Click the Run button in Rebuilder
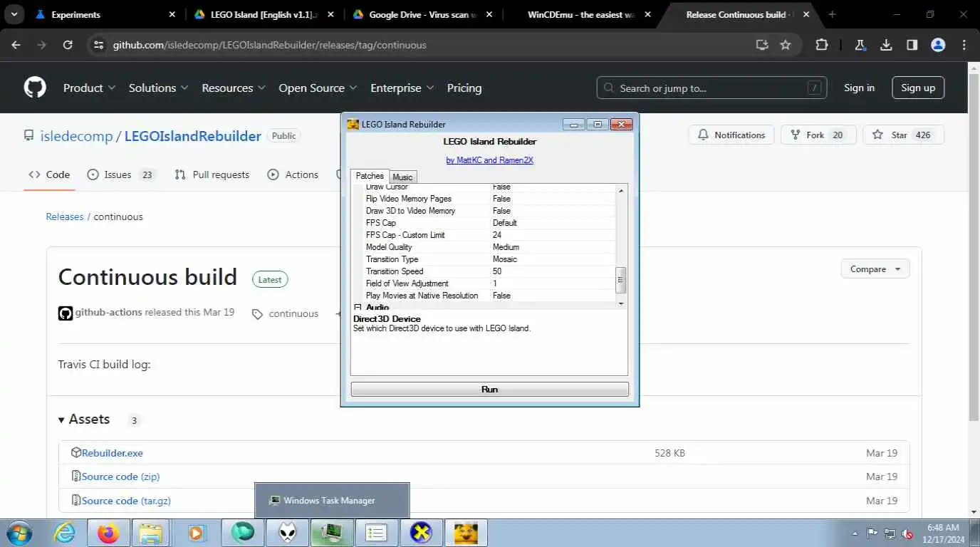980x547 pixels. pos(490,390)
